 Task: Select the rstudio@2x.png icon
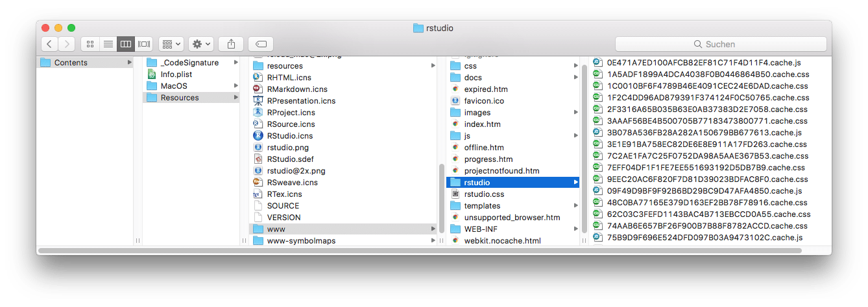pos(258,171)
